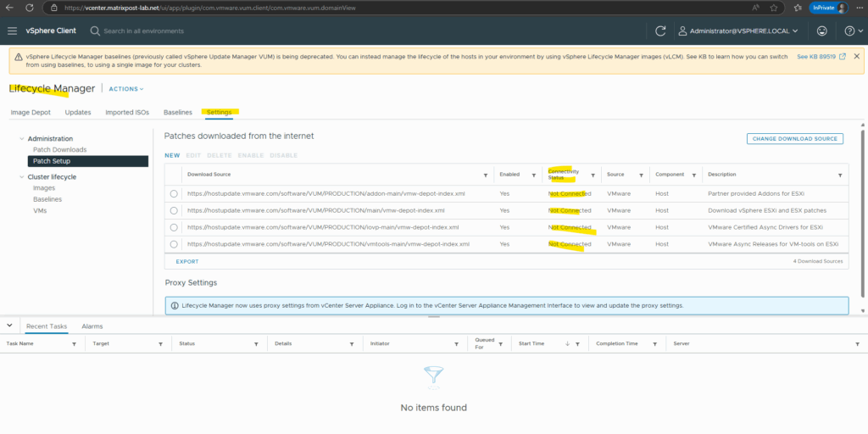868x434 pixels.
Task: Click the panel splitter handle above Recent Tasks
Action: [x=434, y=317]
